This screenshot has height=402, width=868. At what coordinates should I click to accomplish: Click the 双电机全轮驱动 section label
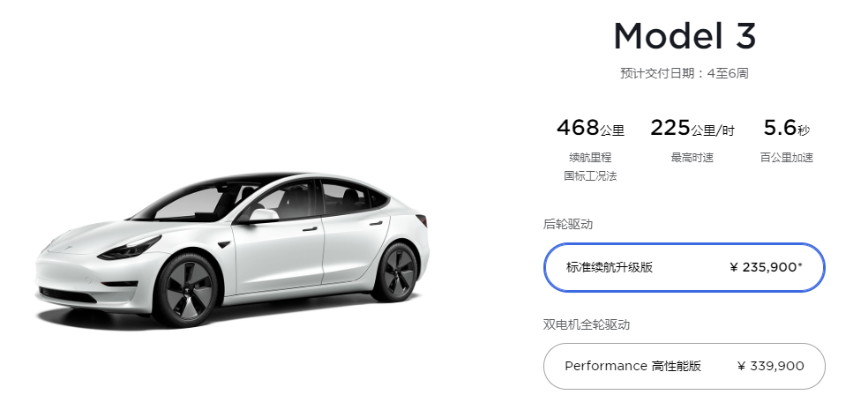point(587,324)
